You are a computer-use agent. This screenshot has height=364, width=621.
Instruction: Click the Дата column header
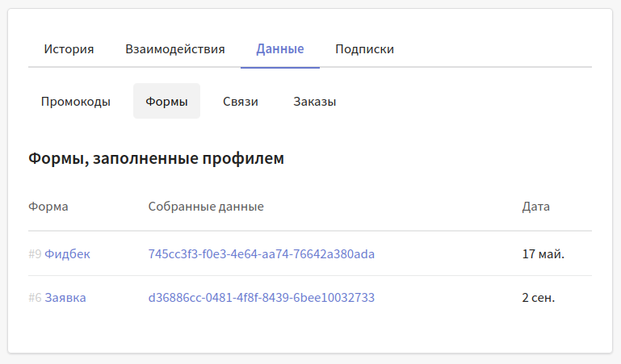tap(536, 206)
